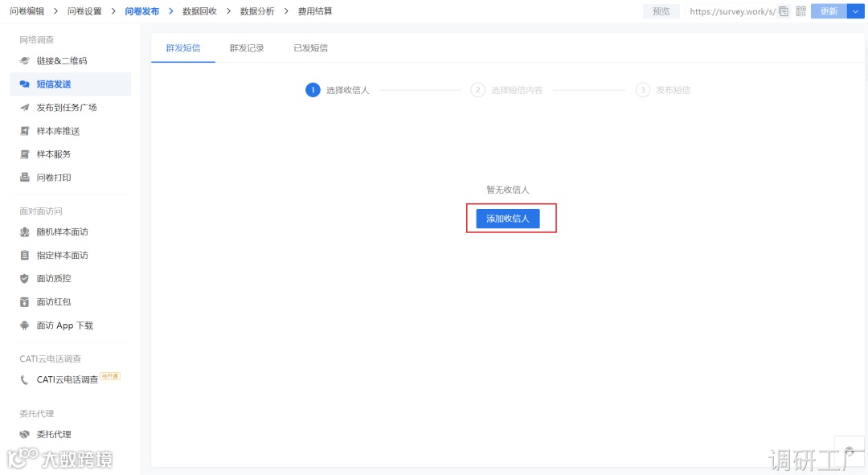The image size is (868, 475).
Task: Open 随机样本面访 sidebar item
Action: pos(70,232)
